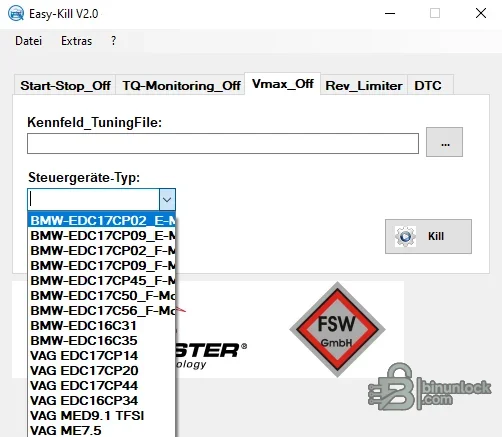Select BMW-EDC17C56_F-Mo entry
The image size is (502, 437).
[102, 311]
